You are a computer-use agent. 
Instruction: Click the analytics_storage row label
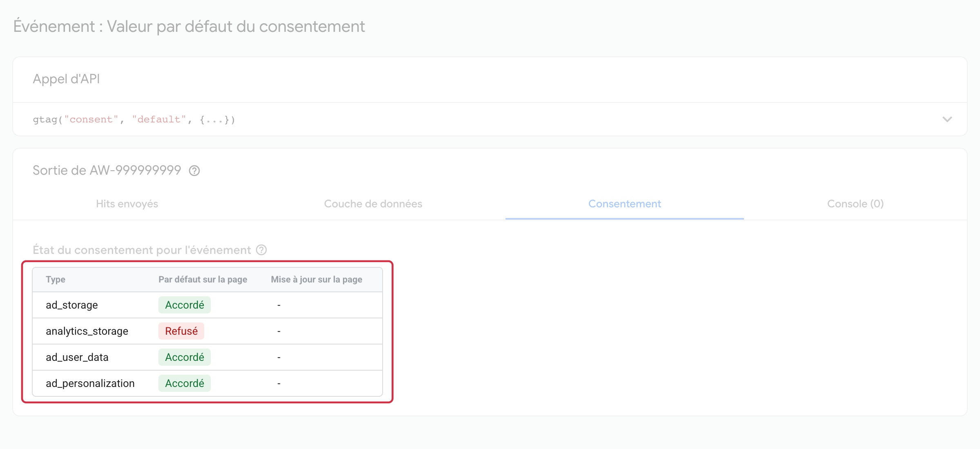87,331
